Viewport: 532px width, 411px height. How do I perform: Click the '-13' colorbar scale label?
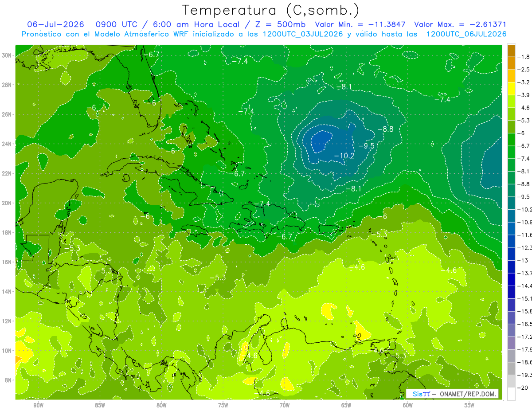523,260
